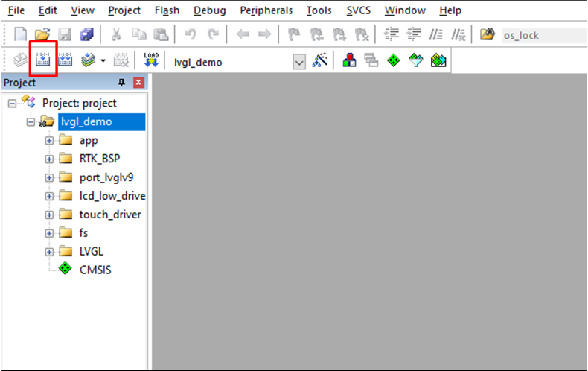This screenshot has height=371, width=588.
Task: Click the Rebuild all target files icon
Action: 65,60
